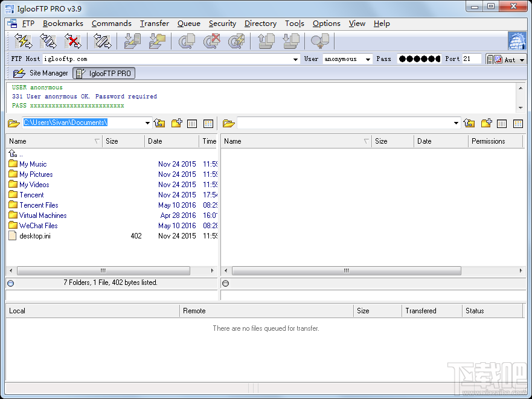This screenshot has width=532, height=399.
Task: Click the Download selected files toolbar icon
Action: (x=132, y=41)
